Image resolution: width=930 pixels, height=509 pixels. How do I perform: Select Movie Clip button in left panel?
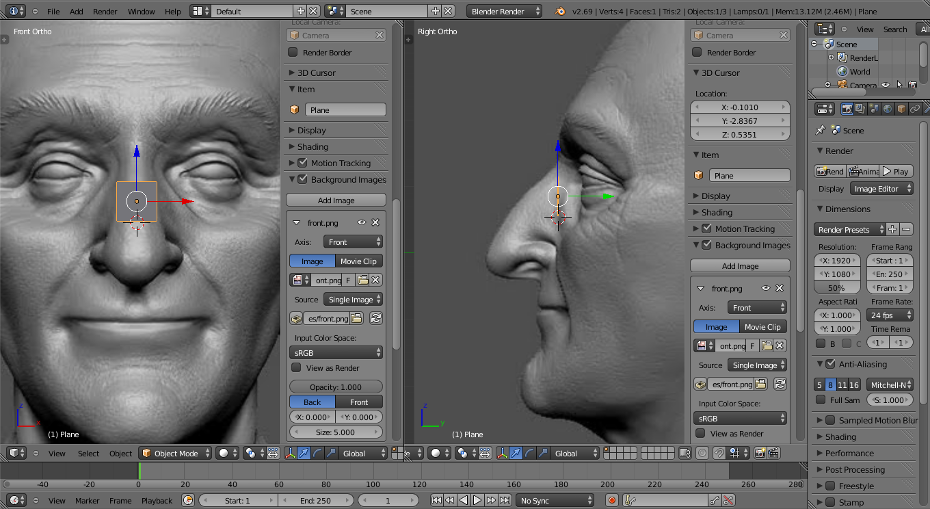tap(359, 261)
